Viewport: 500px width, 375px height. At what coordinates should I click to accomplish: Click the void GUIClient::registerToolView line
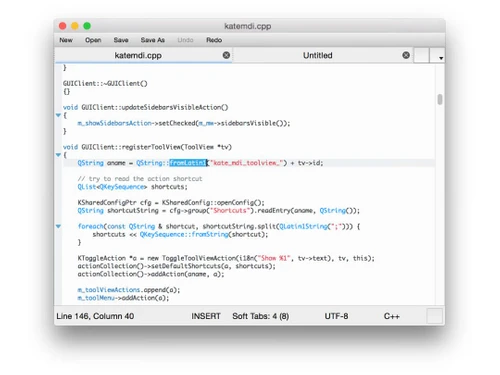click(147, 147)
